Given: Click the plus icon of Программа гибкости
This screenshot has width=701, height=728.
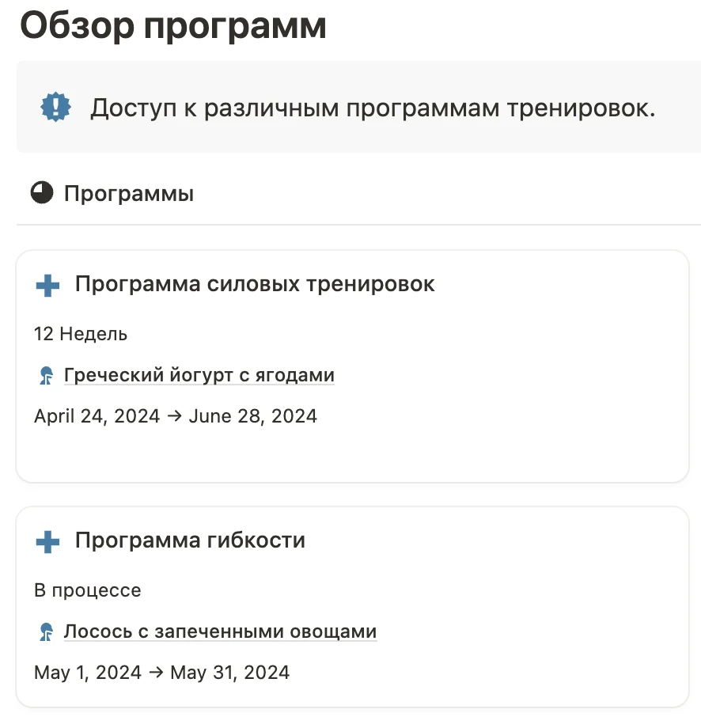Looking at the screenshot, I should [x=48, y=541].
